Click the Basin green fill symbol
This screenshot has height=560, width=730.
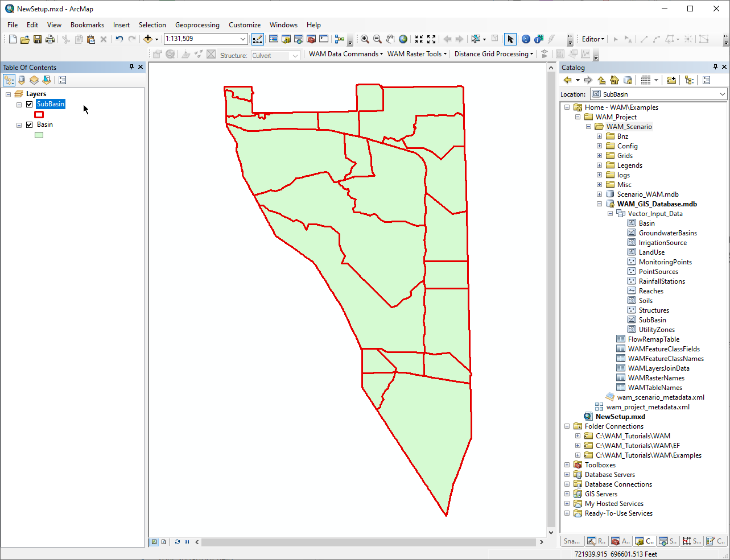[x=39, y=135]
